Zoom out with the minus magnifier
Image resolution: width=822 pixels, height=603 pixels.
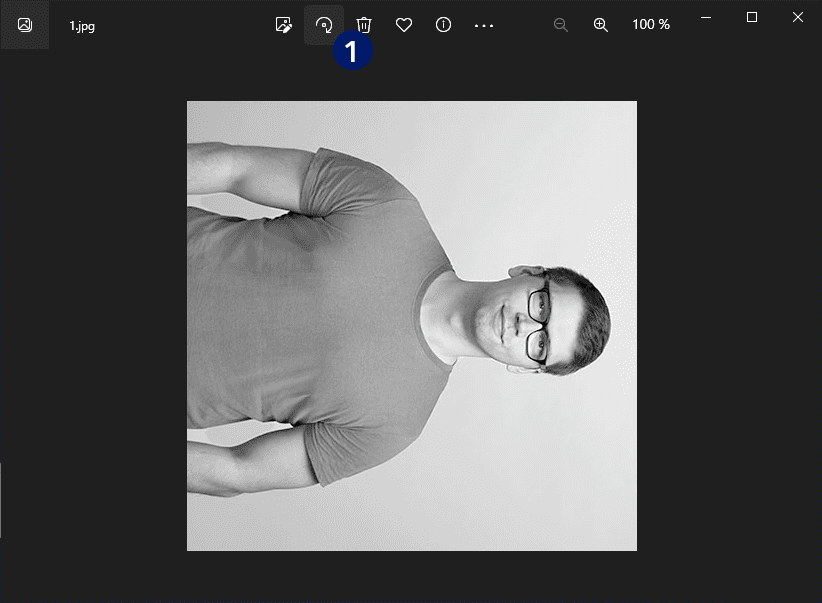coord(560,25)
